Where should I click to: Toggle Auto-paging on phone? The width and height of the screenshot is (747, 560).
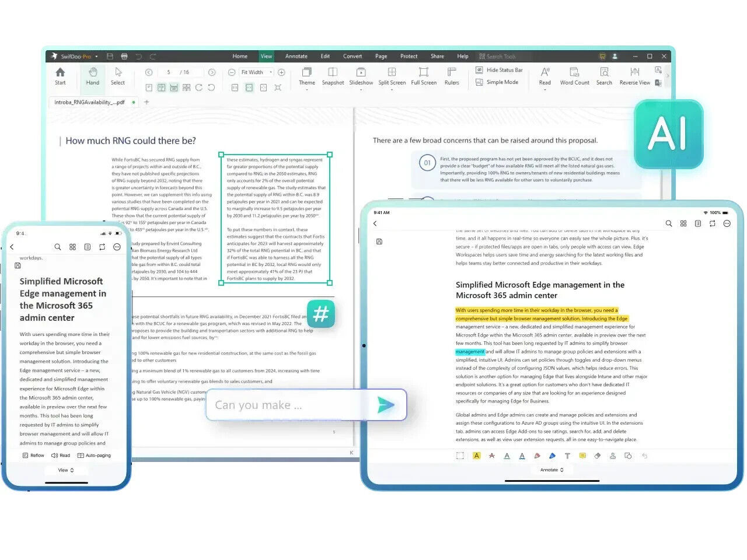(x=94, y=456)
